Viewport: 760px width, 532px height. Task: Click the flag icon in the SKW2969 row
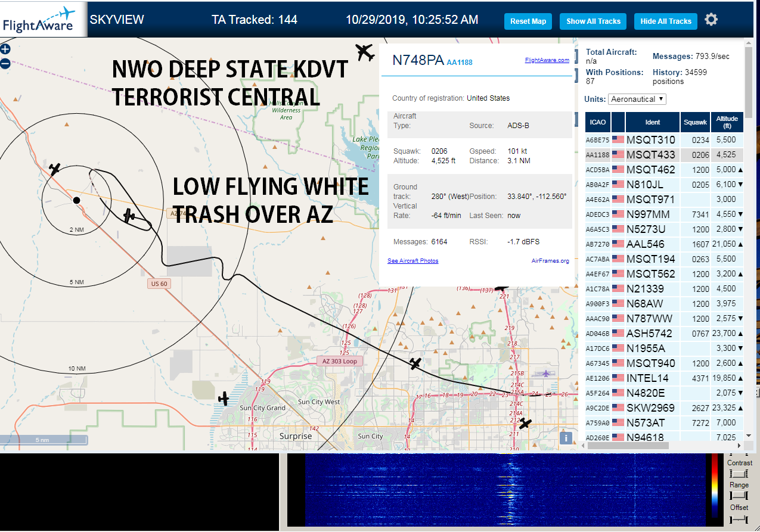pyautogui.click(x=618, y=408)
